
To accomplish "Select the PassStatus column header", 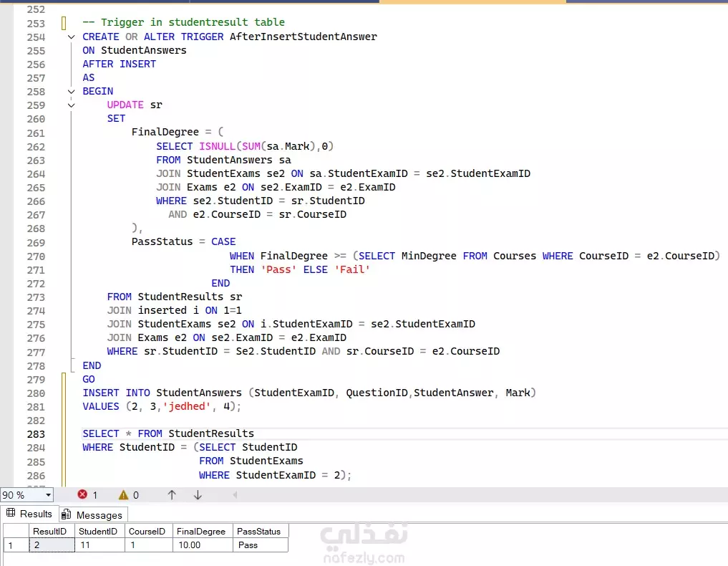I will [x=260, y=531].
